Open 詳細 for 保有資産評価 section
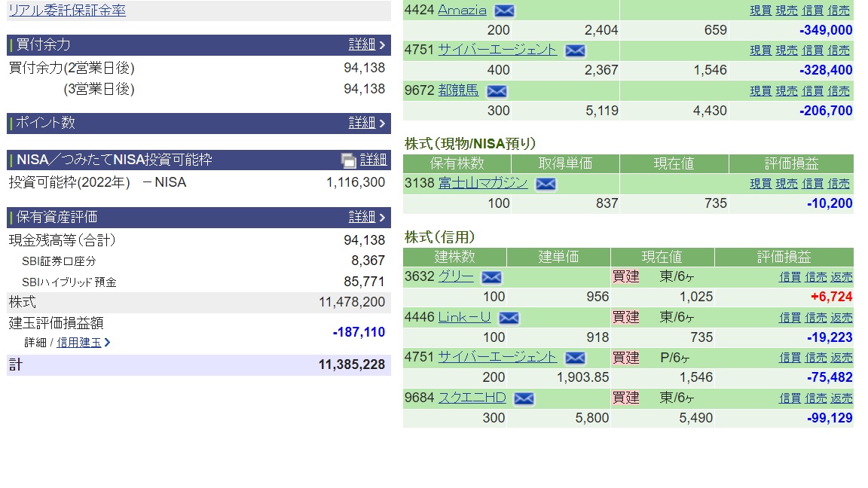This screenshot has width=868, height=488. pyautogui.click(x=366, y=217)
